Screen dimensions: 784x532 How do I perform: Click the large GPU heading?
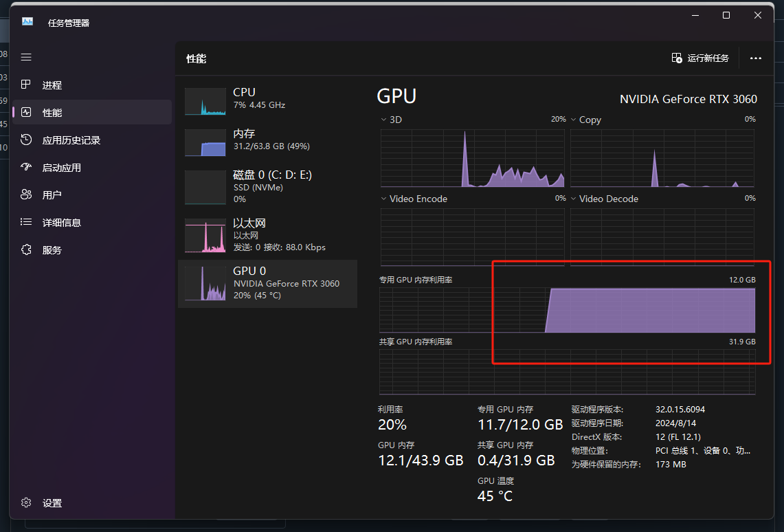pos(396,96)
